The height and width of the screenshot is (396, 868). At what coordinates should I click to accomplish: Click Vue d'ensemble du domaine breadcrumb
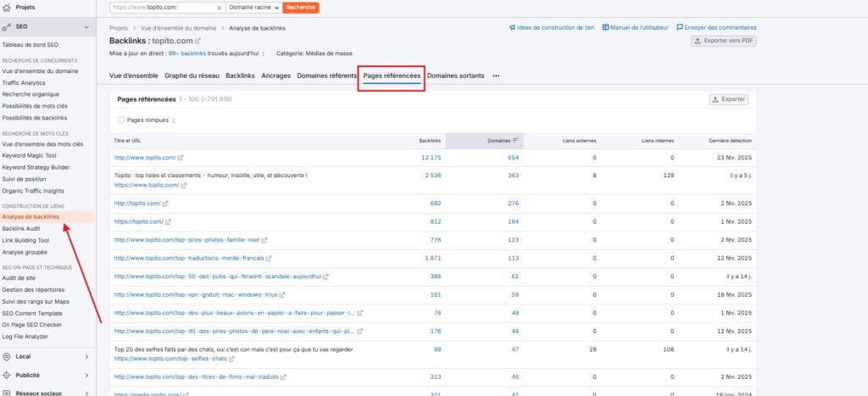[177, 28]
